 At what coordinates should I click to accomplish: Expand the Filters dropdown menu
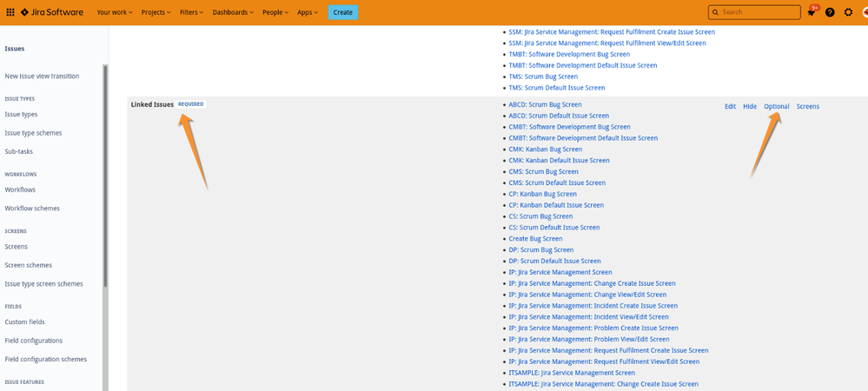[191, 12]
